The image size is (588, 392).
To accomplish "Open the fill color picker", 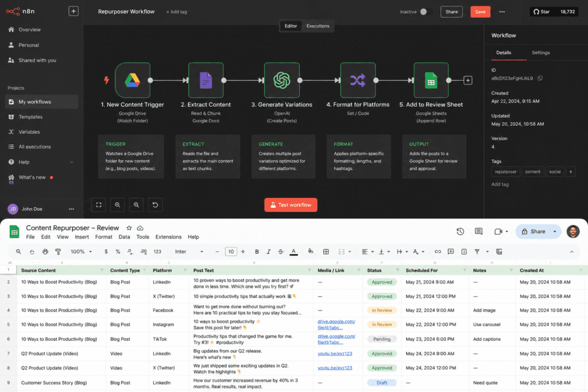I will click(x=311, y=251).
